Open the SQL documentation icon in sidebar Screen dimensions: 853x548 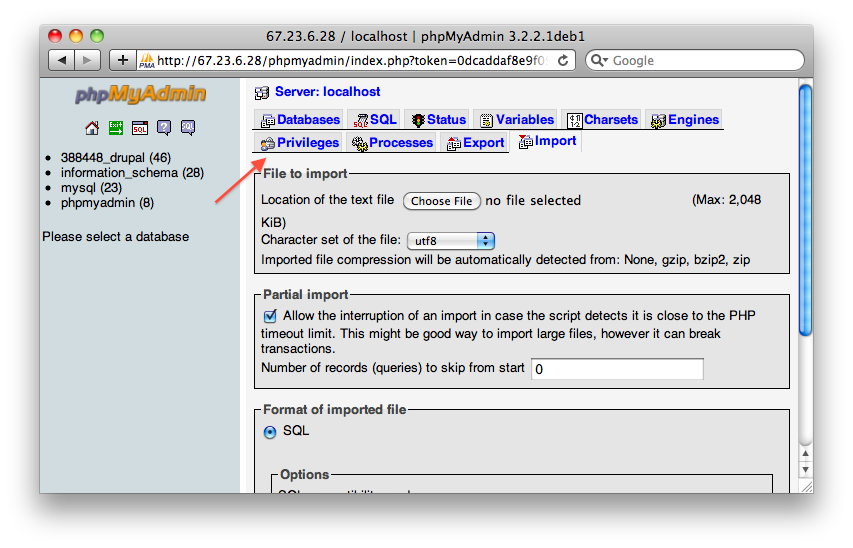click(x=188, y=128)
